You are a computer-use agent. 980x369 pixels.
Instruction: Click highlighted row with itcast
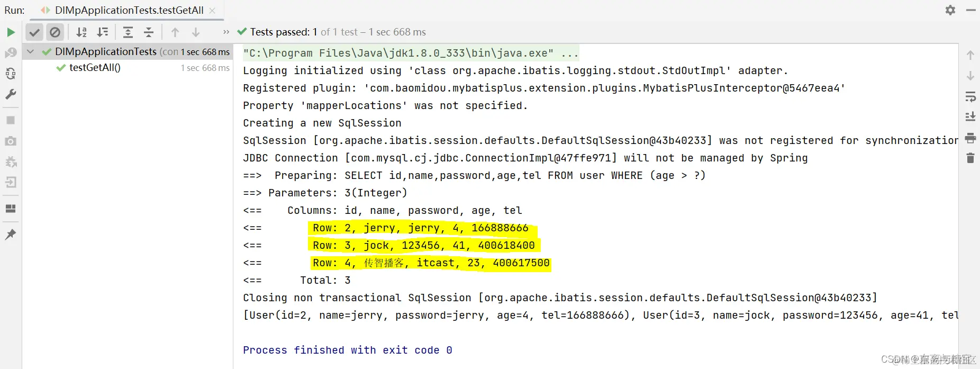[431, 263]
